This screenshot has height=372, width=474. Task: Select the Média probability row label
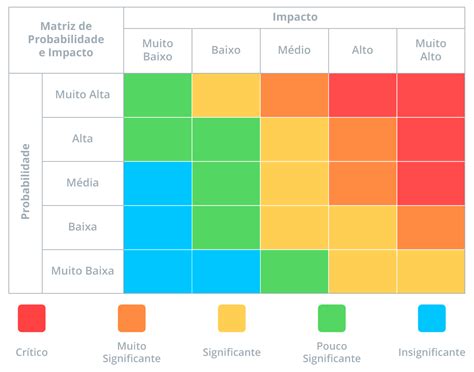tap(83, 183)
